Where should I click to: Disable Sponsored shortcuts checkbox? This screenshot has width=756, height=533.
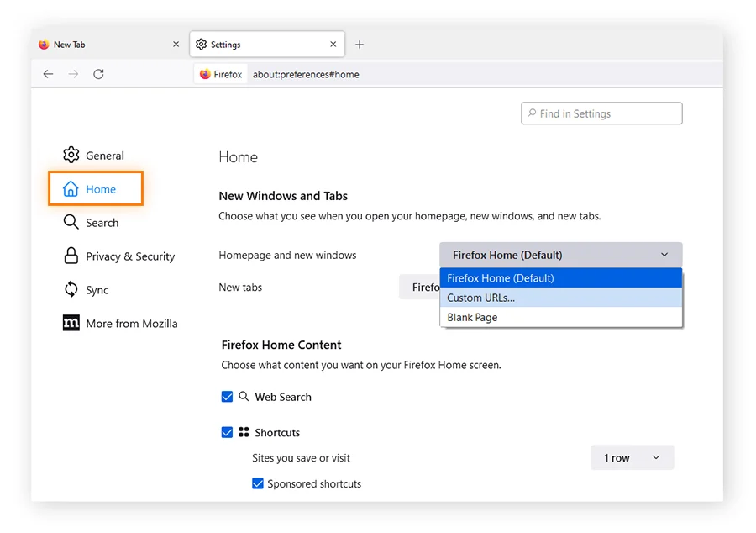point(258,483)
